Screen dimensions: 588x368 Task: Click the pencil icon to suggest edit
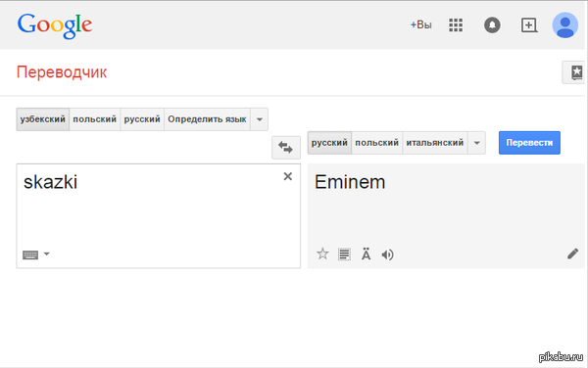pos(572,253)
